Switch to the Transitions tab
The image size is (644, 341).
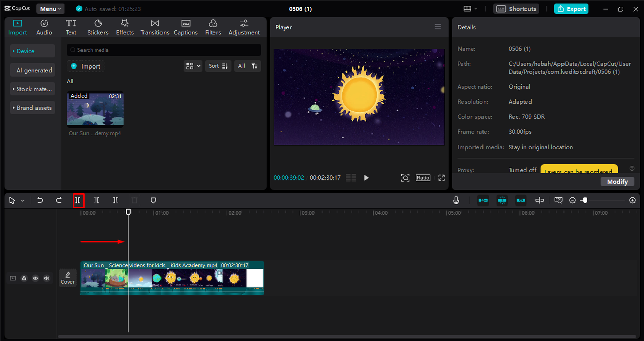[155, 27]
